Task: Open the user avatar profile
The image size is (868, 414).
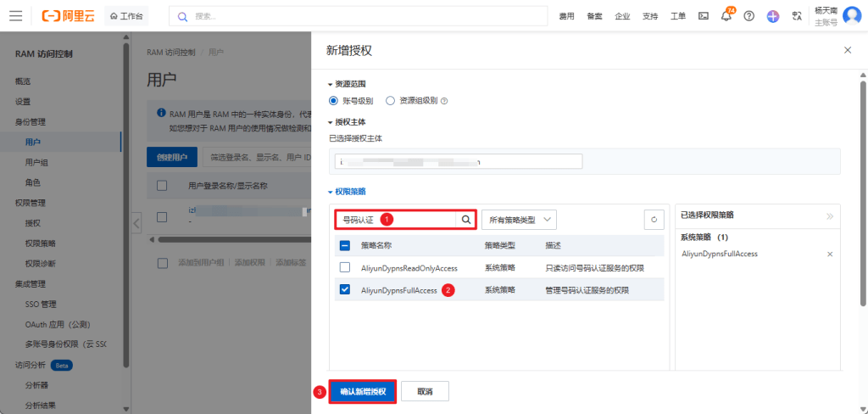Action: click(x=851, y=15)
